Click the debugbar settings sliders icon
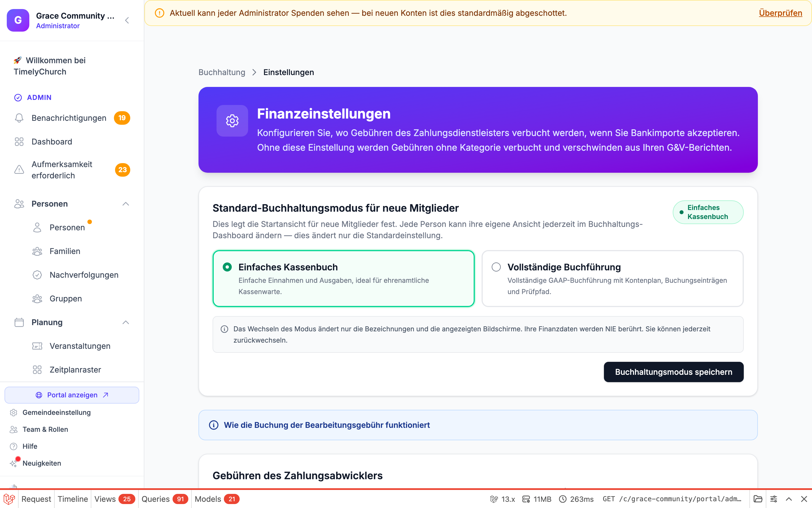Viewport: 812px width, 508px height. [x=773, y=499]
